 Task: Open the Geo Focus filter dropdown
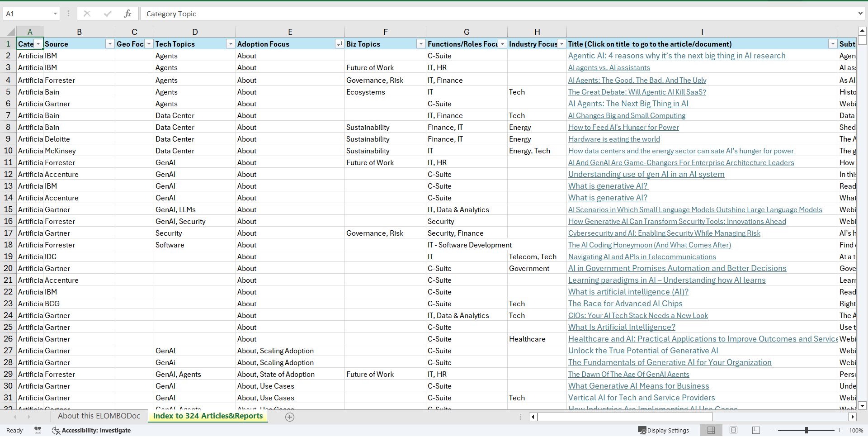pyautogui.click(x=149, y=44)
